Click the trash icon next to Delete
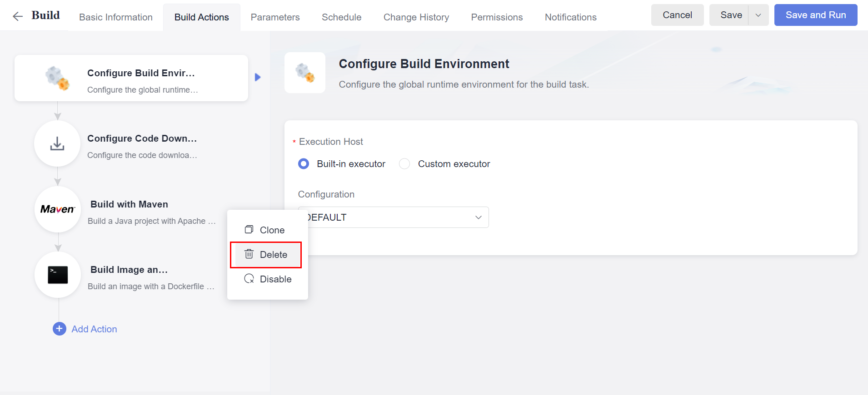The width and height of the screenshot is (868, 395). 249,254
